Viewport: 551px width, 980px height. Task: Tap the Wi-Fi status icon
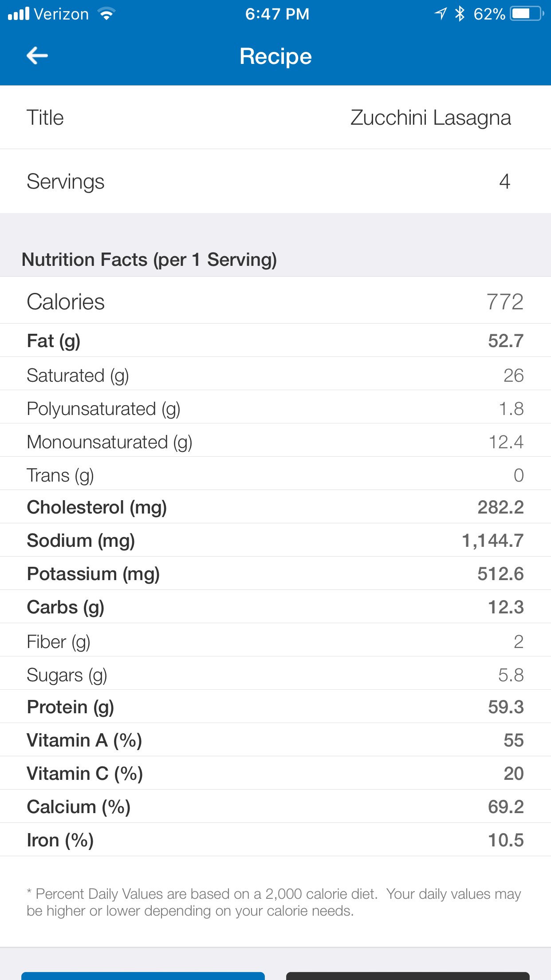tap(106, 14)
